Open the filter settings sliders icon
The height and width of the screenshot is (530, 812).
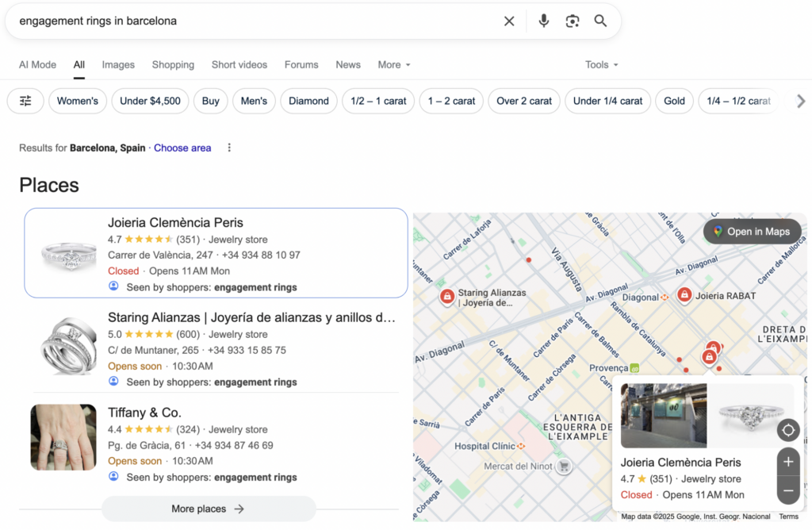point(25,101)
